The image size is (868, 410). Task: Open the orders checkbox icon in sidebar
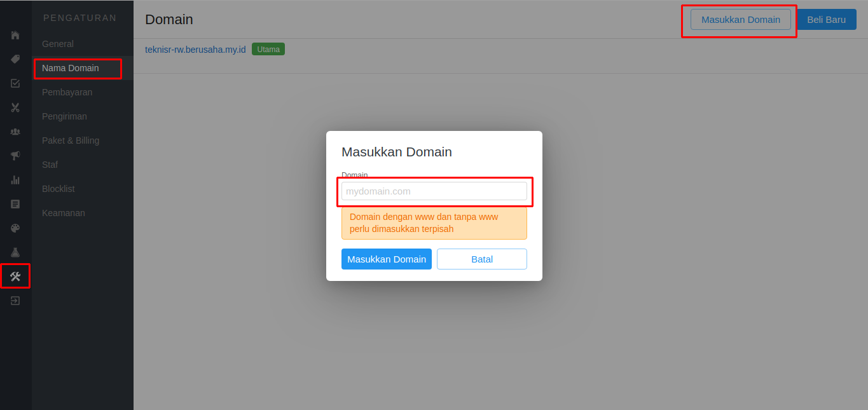coord(15,83)
